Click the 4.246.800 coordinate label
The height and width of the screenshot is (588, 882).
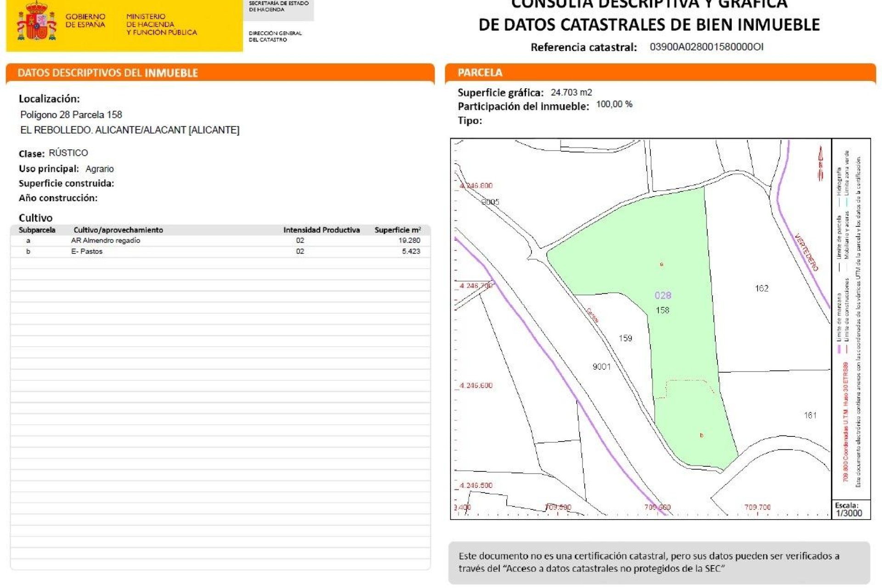tap(476, 186)
